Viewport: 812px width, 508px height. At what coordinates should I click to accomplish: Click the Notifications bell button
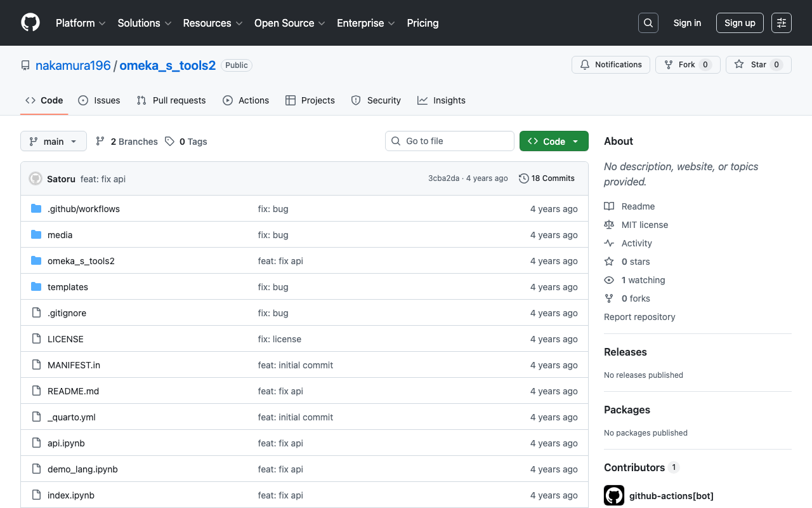(x=612, y=65)
